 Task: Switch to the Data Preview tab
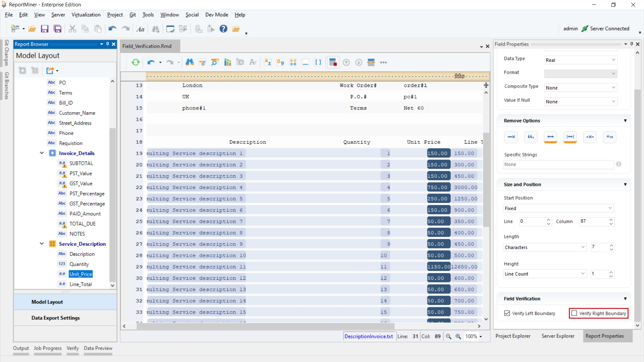coord(98,348)
